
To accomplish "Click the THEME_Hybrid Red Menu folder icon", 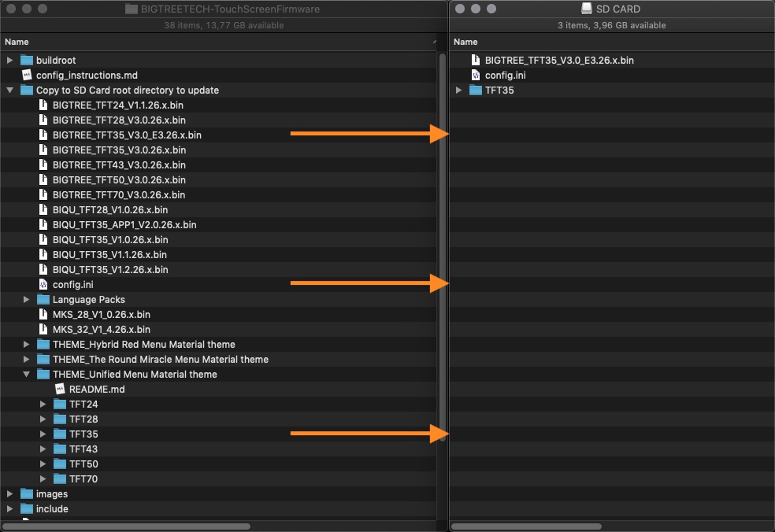I will click(x=43, y=344).
